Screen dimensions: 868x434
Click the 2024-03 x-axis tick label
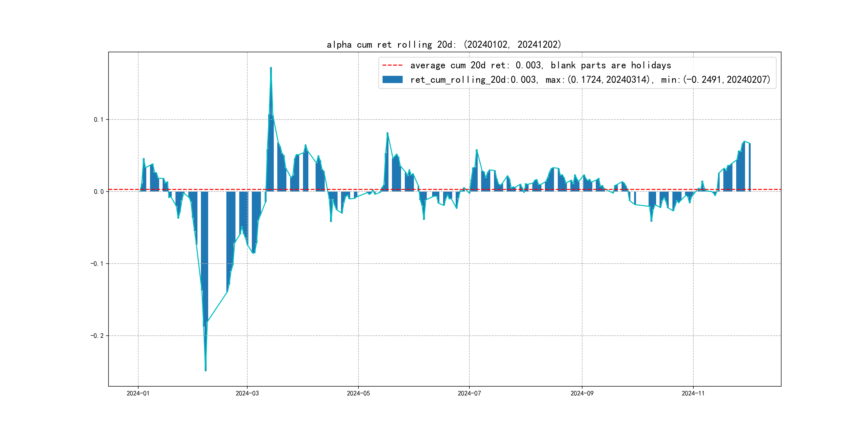click(247, 393)
